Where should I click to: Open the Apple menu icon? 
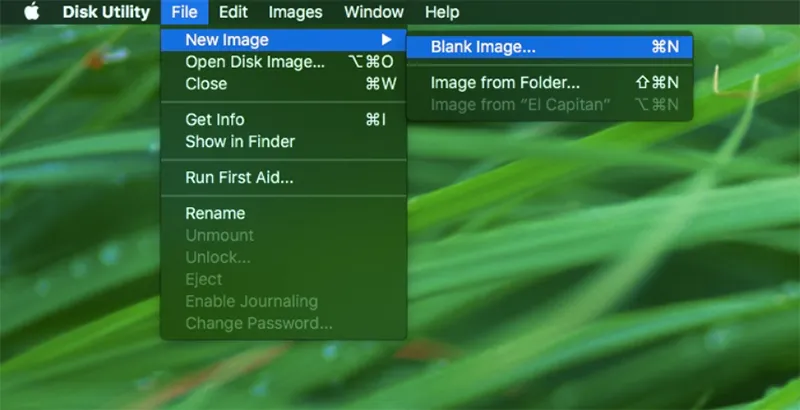[31, 12]
